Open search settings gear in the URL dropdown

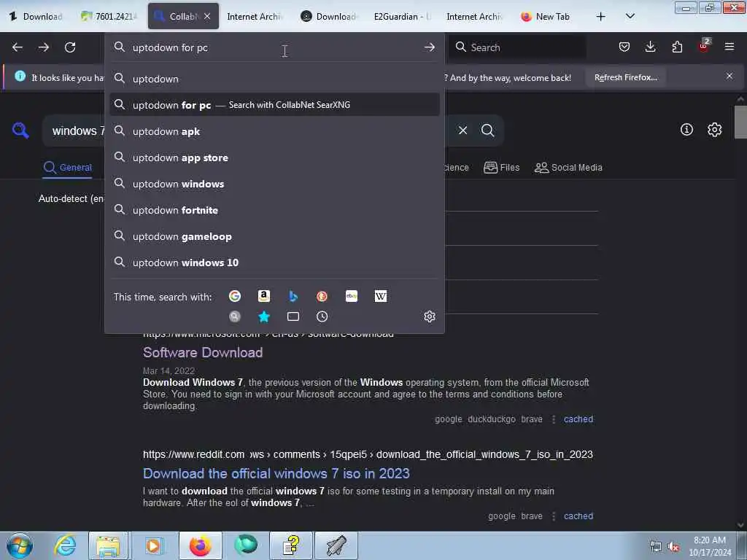[429, 316]
